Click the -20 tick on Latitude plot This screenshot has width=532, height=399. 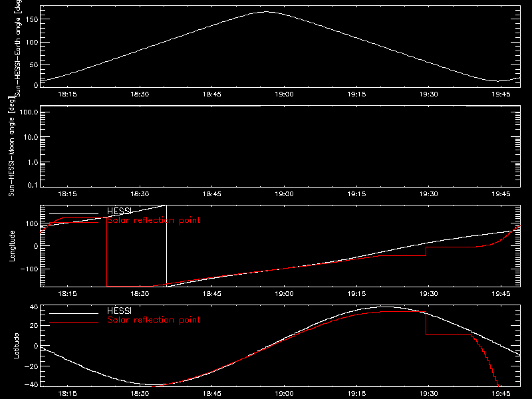(x=31, y=366)
